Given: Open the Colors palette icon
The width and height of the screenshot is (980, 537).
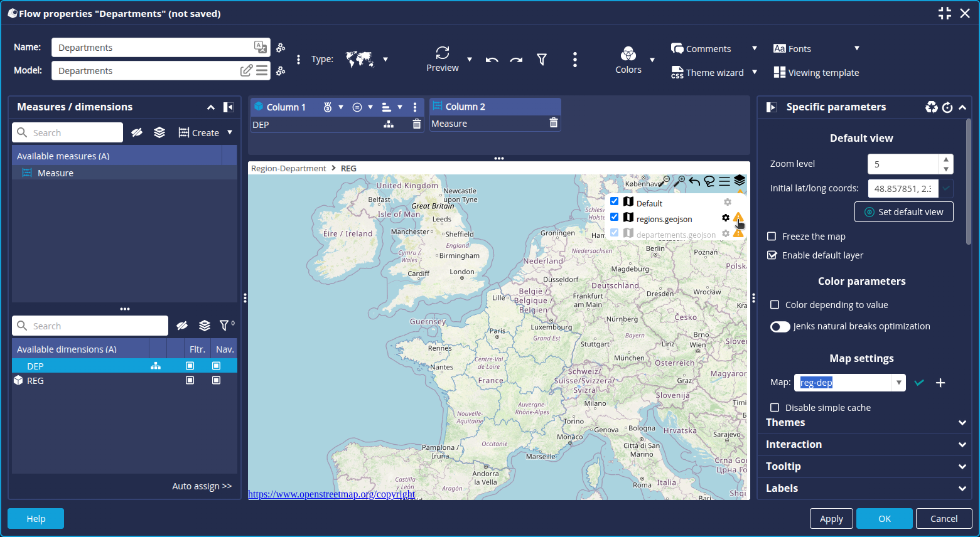Looking at the screenshot, I should pyautogui.click(x=628, y=53).
